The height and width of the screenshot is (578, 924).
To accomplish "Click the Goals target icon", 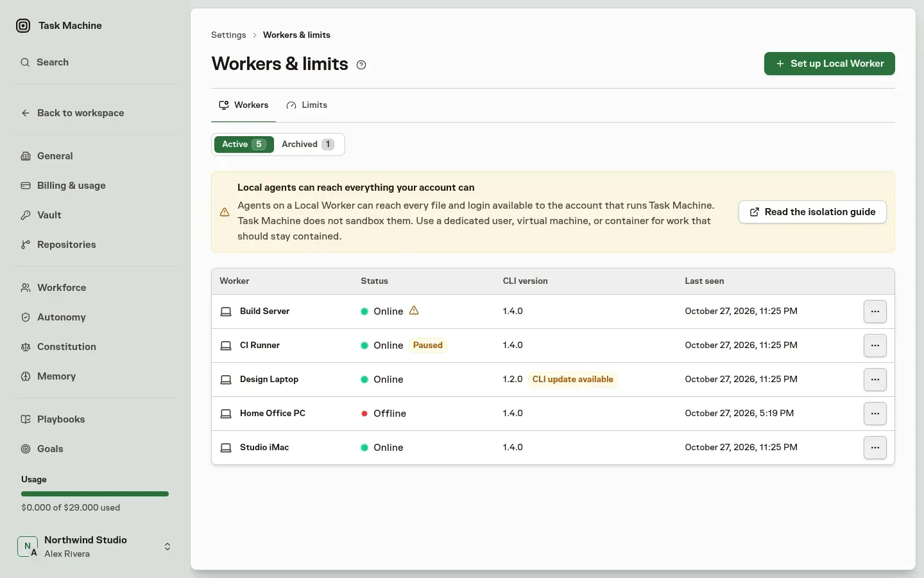I will point(26,449).
